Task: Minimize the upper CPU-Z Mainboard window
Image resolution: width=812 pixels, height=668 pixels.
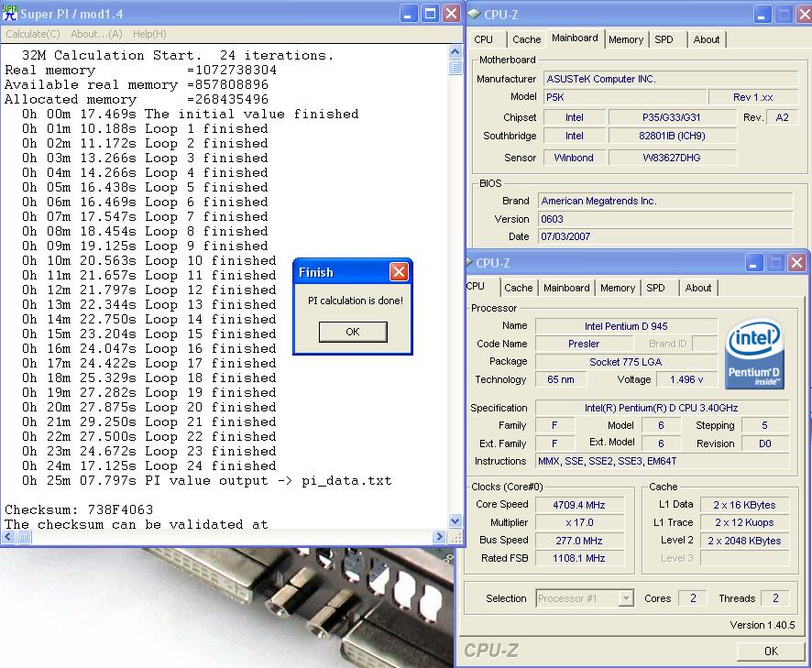Action: [x=762, y=15]
